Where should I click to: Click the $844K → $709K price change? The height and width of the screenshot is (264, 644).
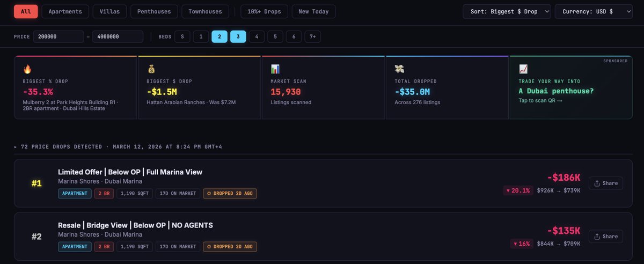tap(559, 244)
